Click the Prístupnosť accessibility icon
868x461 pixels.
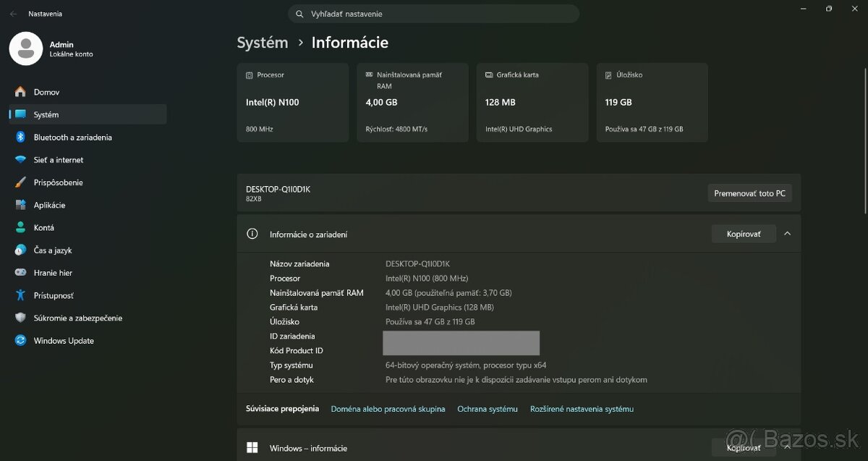(20, 295)
